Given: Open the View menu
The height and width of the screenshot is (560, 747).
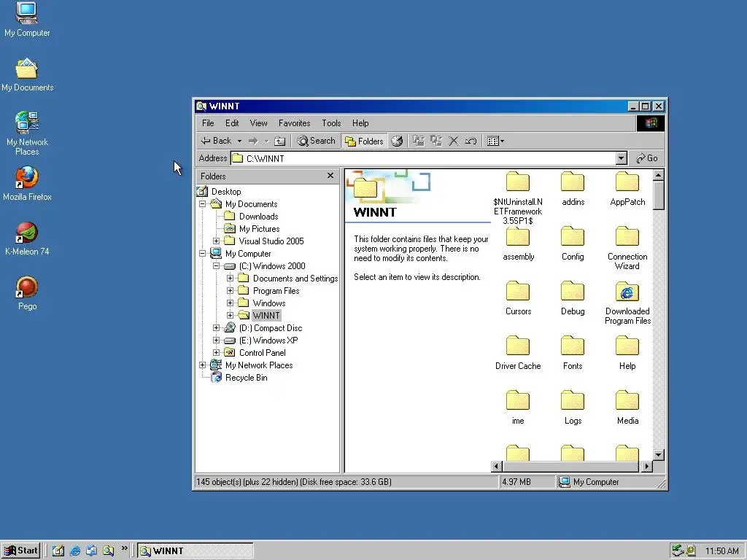Looking at the screenshot, I should (259, 123).
